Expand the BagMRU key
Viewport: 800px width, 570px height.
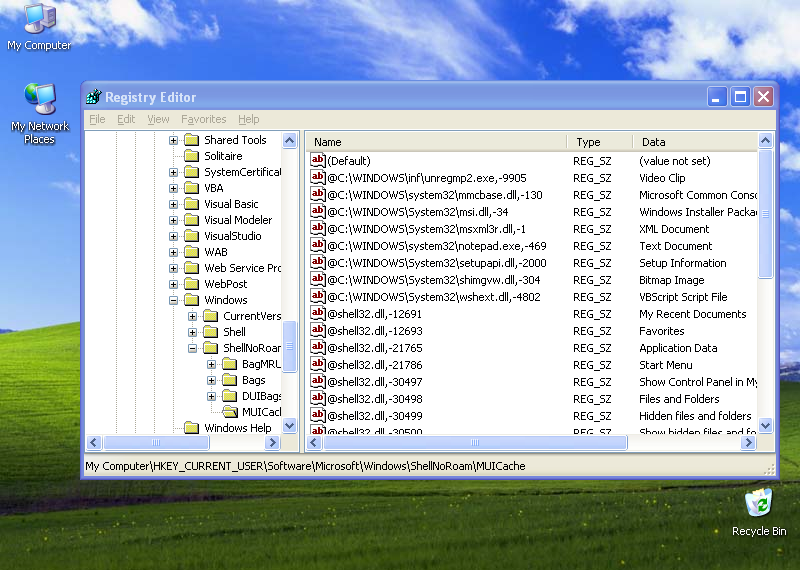211,364
